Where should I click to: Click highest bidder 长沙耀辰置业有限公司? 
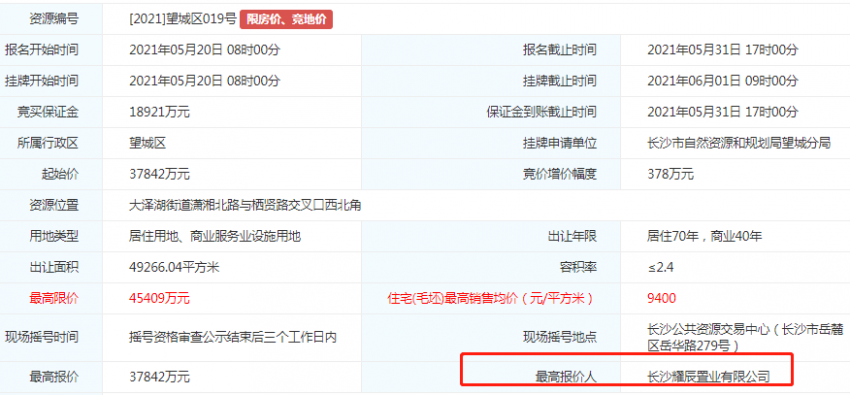tap(709, 377)
